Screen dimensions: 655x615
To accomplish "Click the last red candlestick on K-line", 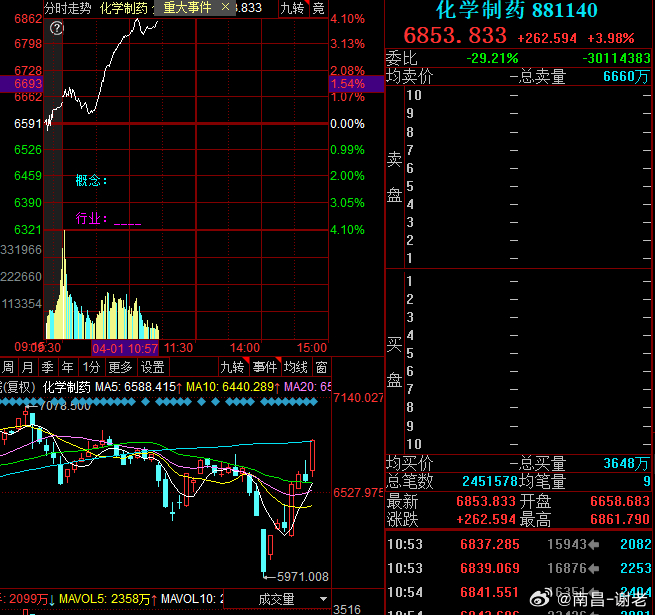I will (x=313, y=457).
